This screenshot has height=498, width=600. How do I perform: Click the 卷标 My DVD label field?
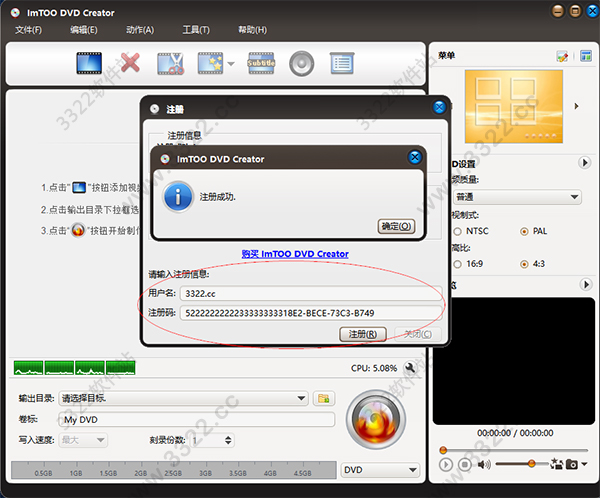pyautogui.click(x=197, y=420)
